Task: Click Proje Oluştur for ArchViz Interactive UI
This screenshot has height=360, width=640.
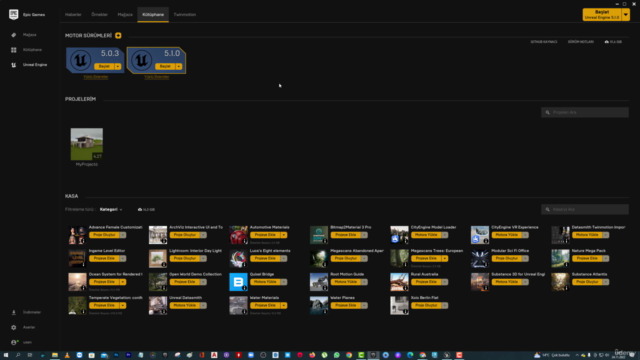Action: point(185,235)
